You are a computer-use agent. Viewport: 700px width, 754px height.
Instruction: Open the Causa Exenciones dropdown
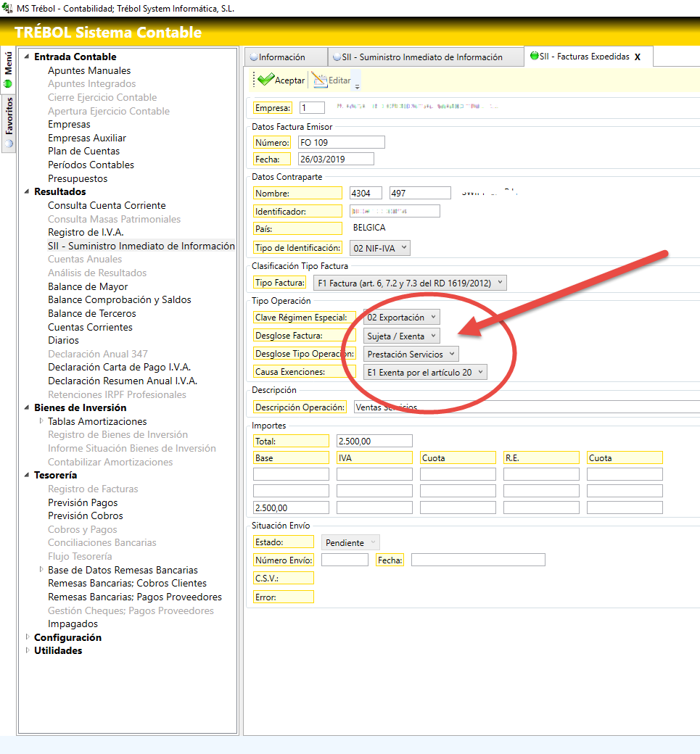425,372
